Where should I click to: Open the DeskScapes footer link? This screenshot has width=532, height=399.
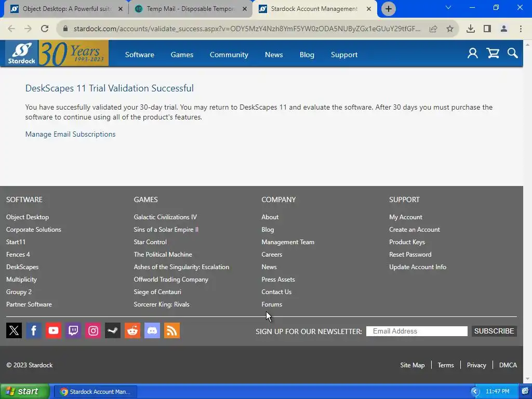tap(22, 267)
